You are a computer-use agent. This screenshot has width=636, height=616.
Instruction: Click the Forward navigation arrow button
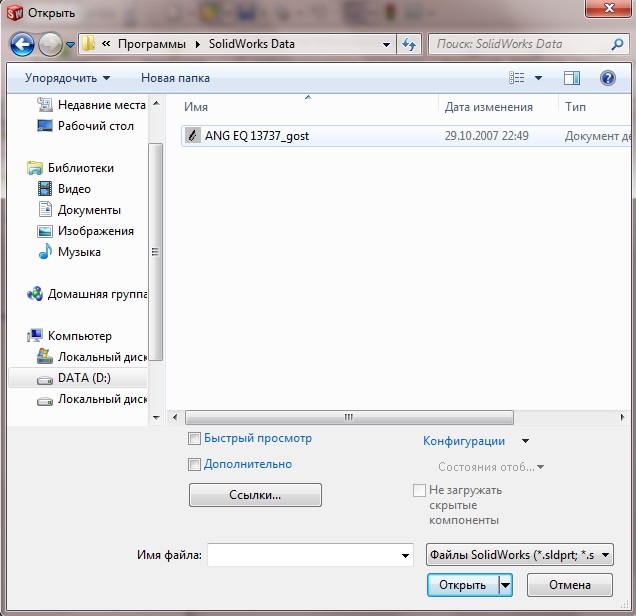(50, 44)
